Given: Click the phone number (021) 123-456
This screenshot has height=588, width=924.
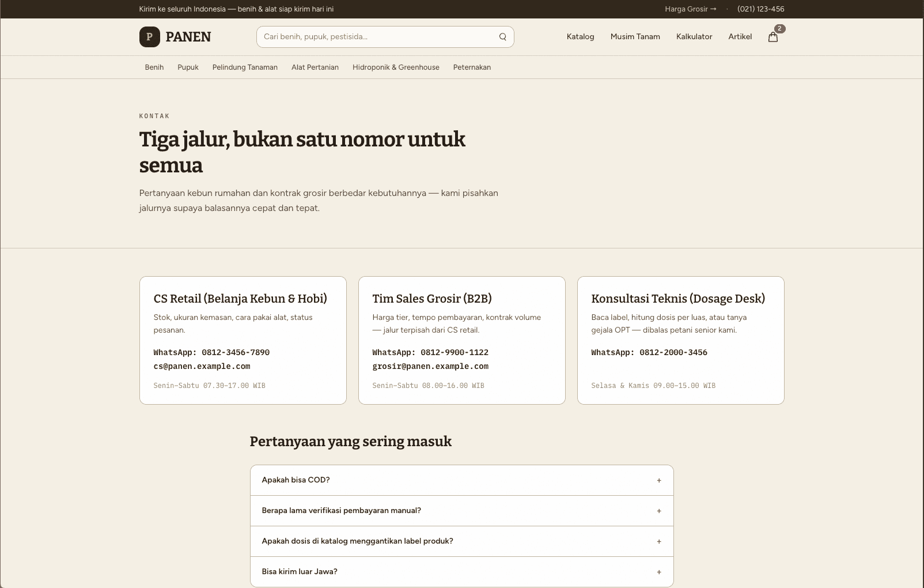Looking at the screenshot, I should (760, 9).
